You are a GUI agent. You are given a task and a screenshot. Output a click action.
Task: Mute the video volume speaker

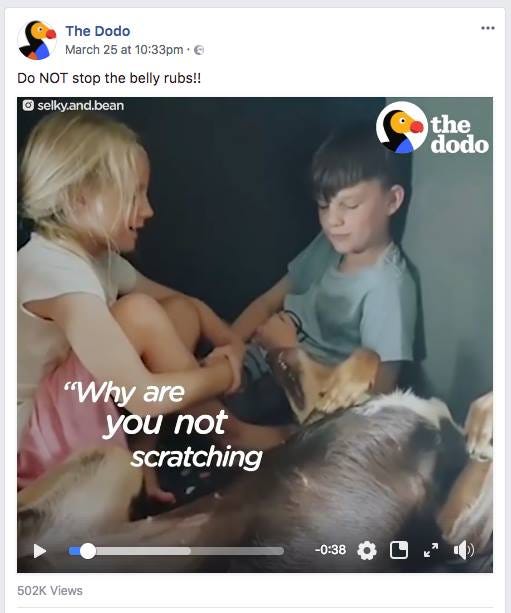click(464, 550)
